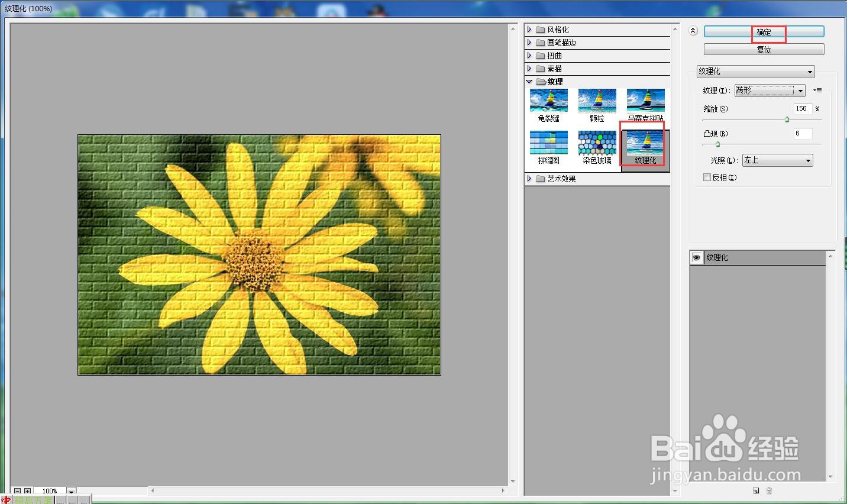Expand the 艺术效果 filter folder
Image resolution: width=847 pixels, height=504 pixels.
click(529, 179)
